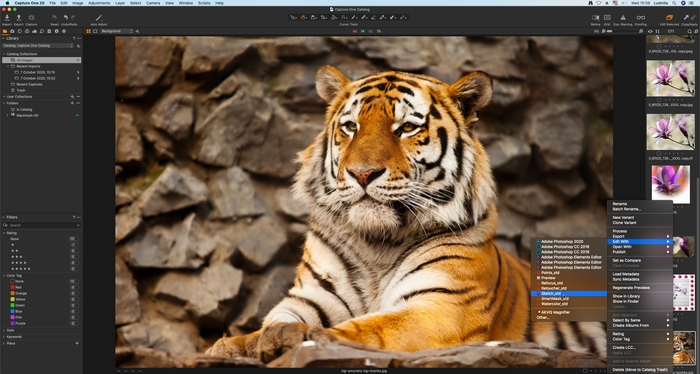The width and height of the screenshot is (700, 374).
Task: Add a place with the Place plus icon
Action: pos(77,343)
